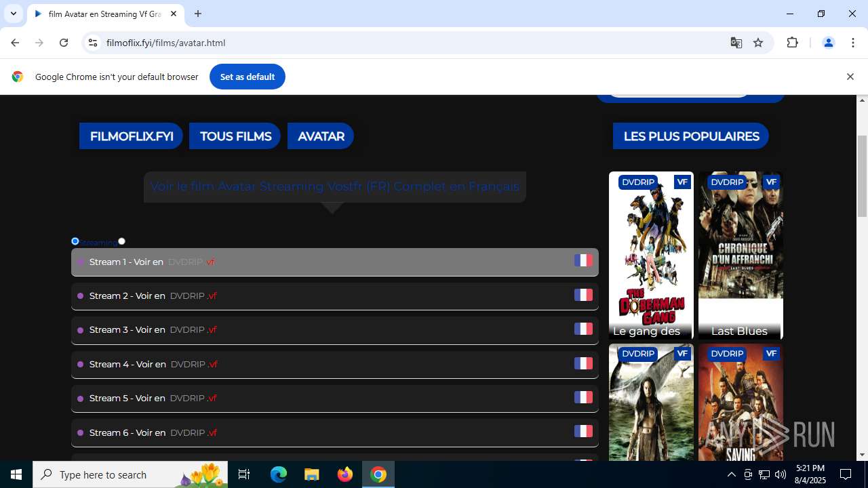The width and height of the screenshot is (868, 488).
Task: Click the French flag on Stream 5
Action: tap(583, 397)
